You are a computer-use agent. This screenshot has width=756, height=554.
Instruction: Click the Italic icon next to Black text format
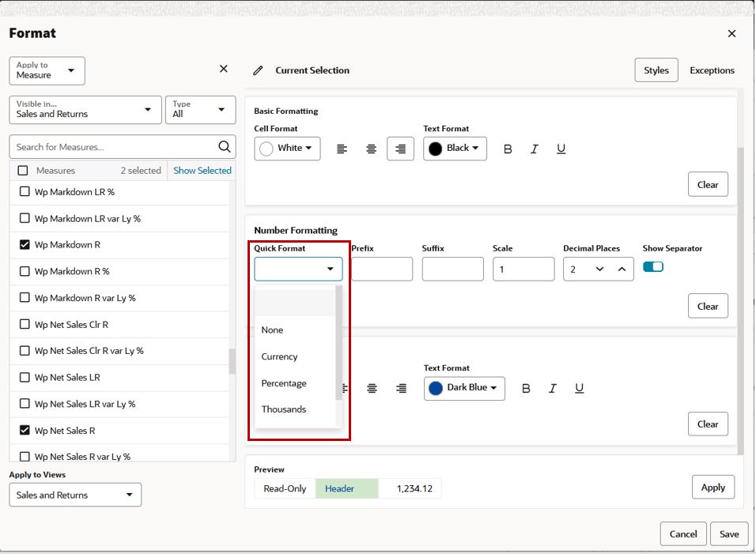(x=535, y=149)
